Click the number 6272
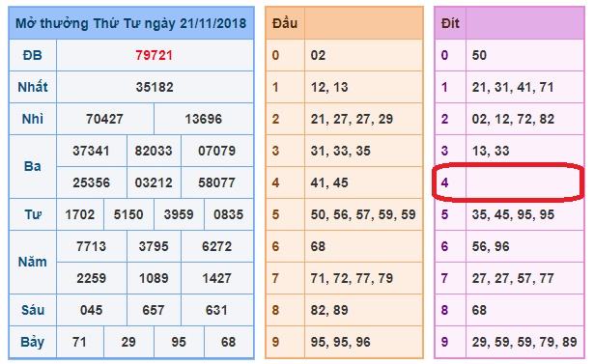This screenshot has height=364, width=594. tap(216, 246)
